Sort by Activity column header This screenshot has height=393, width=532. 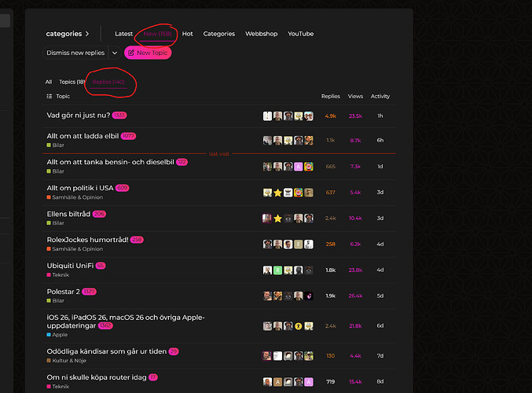click(380, 97)
